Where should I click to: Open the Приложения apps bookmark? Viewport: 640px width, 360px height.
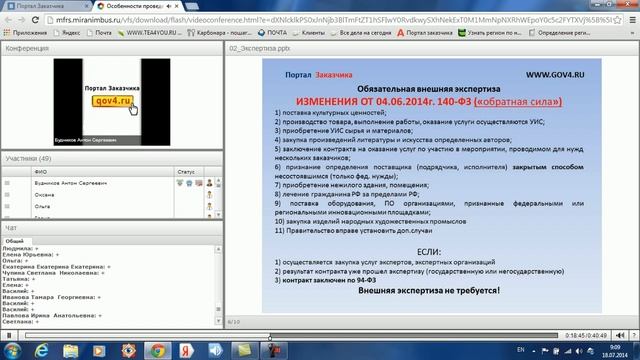25,33
